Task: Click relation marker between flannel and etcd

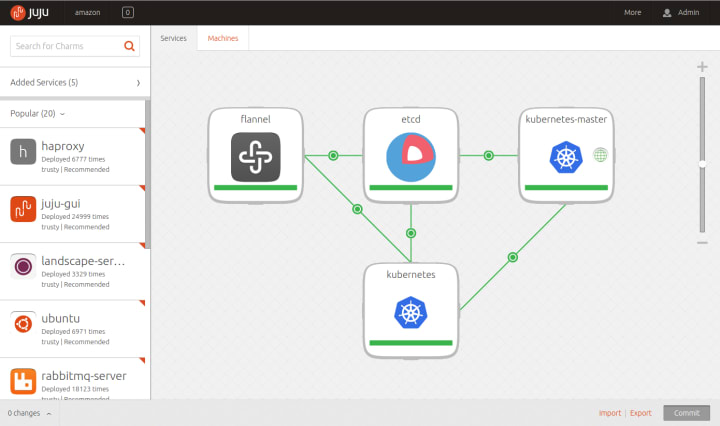Action: (333, 156)
